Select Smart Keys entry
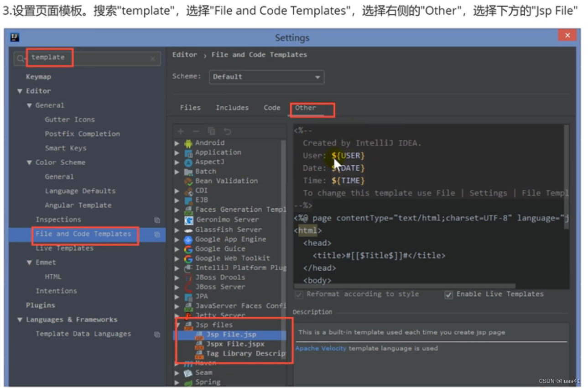This screenshot has height=388, width=588. (x=65, y=148)
